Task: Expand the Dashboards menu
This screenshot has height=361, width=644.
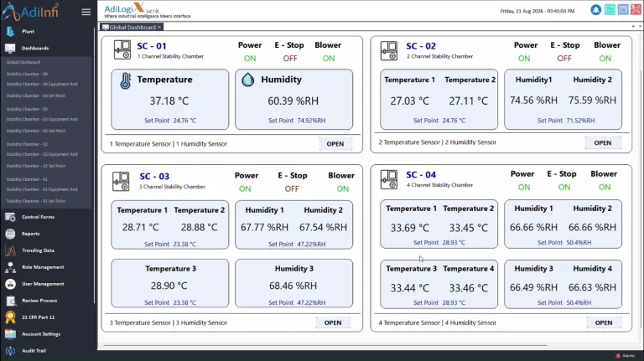Action: [35, 48]
